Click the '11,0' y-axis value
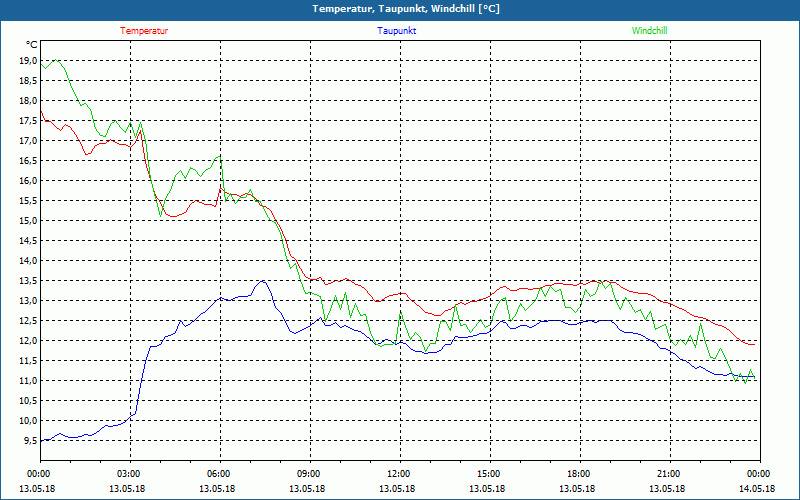Viewport: 800px width, 500px height. point(29,381)
